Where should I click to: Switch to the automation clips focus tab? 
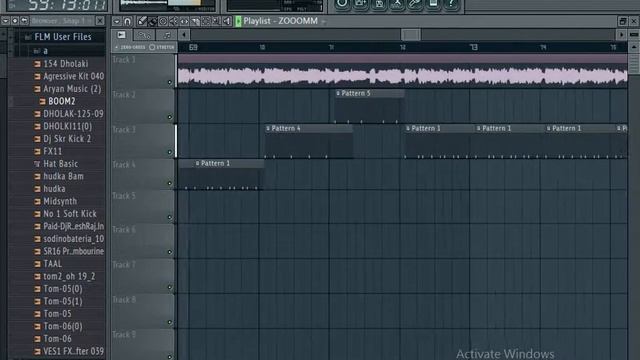144,35
